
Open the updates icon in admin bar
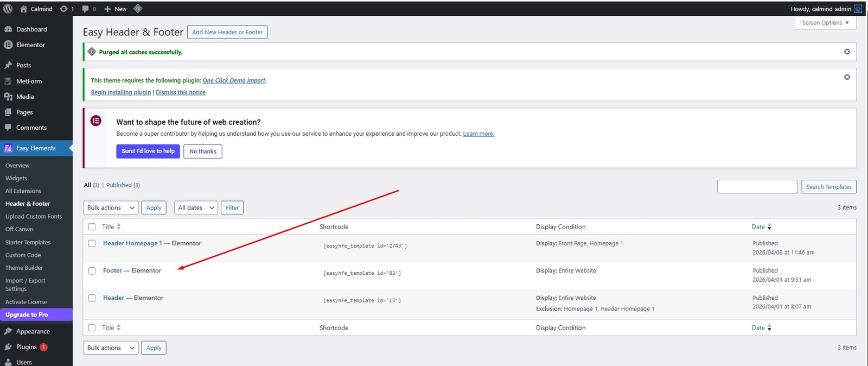click(x=64, y=9)
